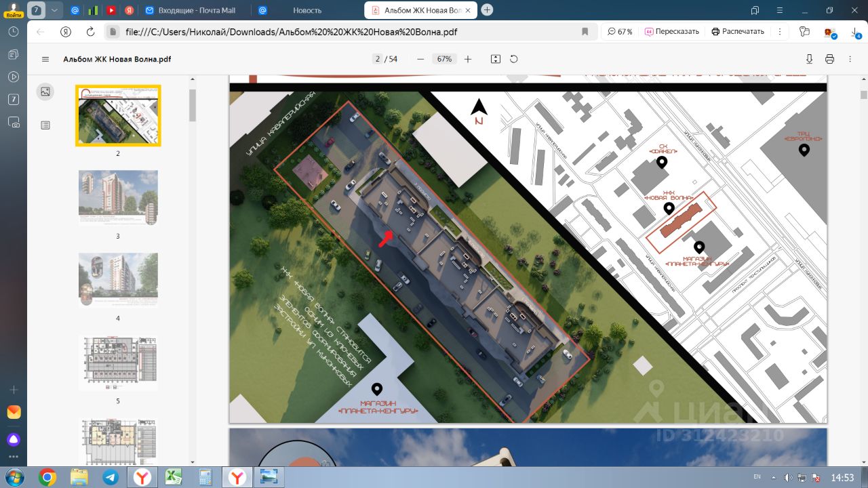Launch Alice assistant in sidebar
The image size is (868, 488).
[x=14, y=439]
